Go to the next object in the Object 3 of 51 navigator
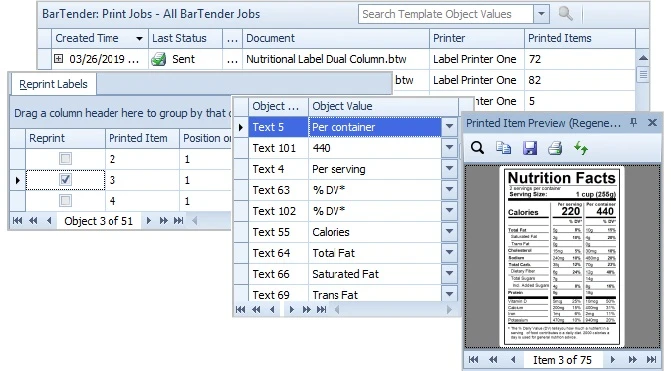The width and height of the screenshot is (671, 371). click(148, 221)
